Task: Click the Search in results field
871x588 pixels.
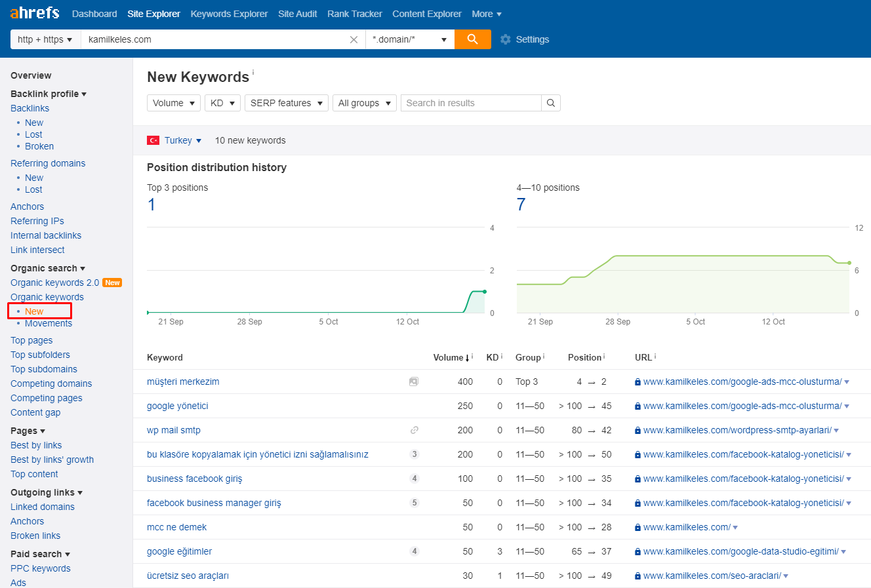Action: tap(471, 103)
